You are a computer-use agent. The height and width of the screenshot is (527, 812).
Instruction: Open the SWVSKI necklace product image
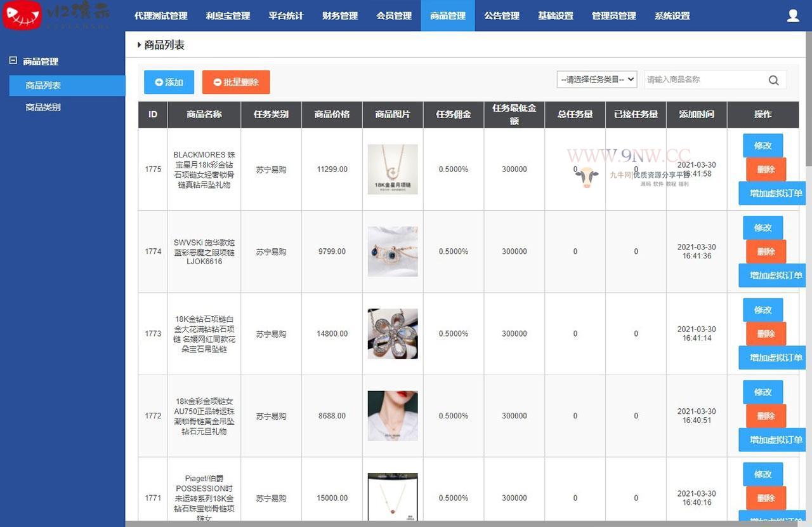pyautogui.click(x=393, y=251)
